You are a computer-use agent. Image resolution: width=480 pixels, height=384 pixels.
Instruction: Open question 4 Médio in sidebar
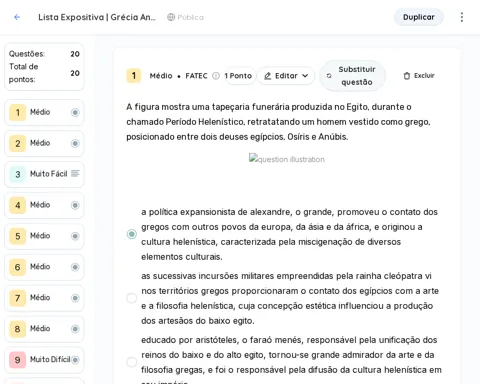(x=44, y=205)
